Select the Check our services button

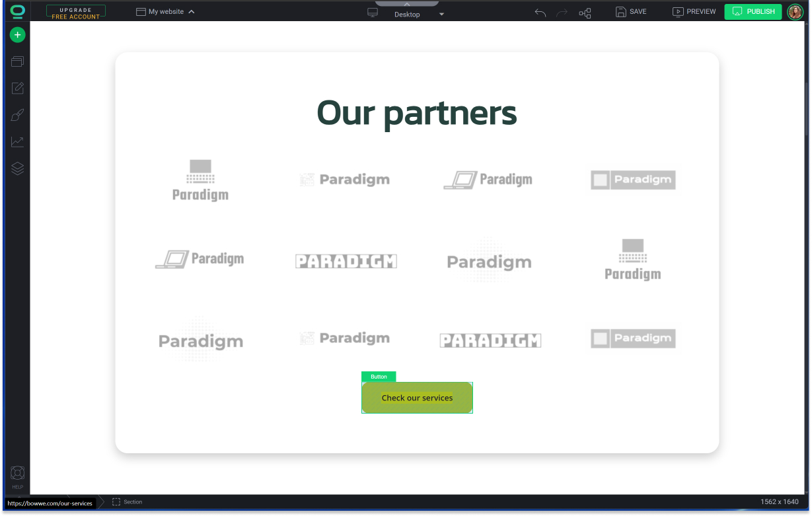click(417, 398)
